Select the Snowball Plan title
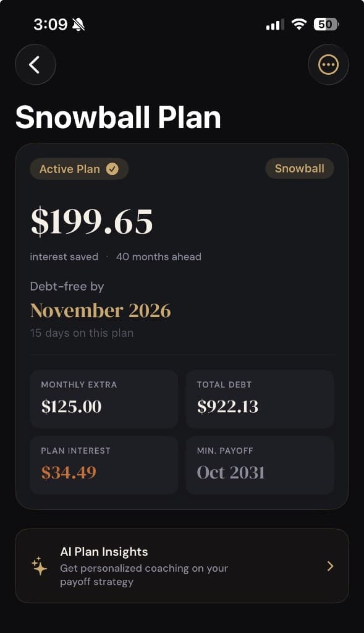This screenshot has height=633, width=364. click(x=117, y=117)
